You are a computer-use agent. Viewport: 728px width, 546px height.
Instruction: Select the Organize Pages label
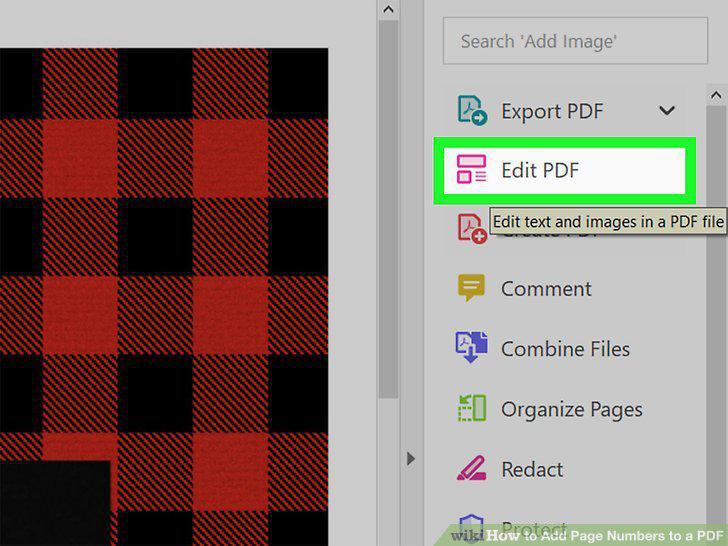(x=572, y=410)
